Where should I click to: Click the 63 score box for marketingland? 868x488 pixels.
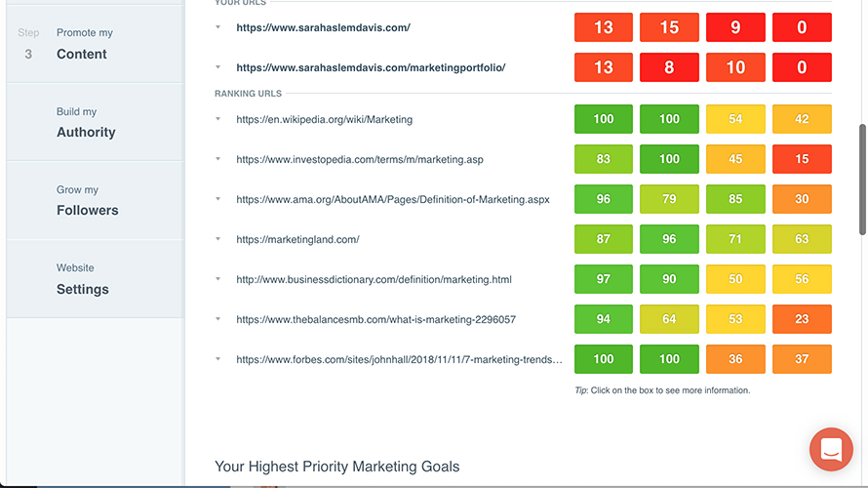coord(802,239)
